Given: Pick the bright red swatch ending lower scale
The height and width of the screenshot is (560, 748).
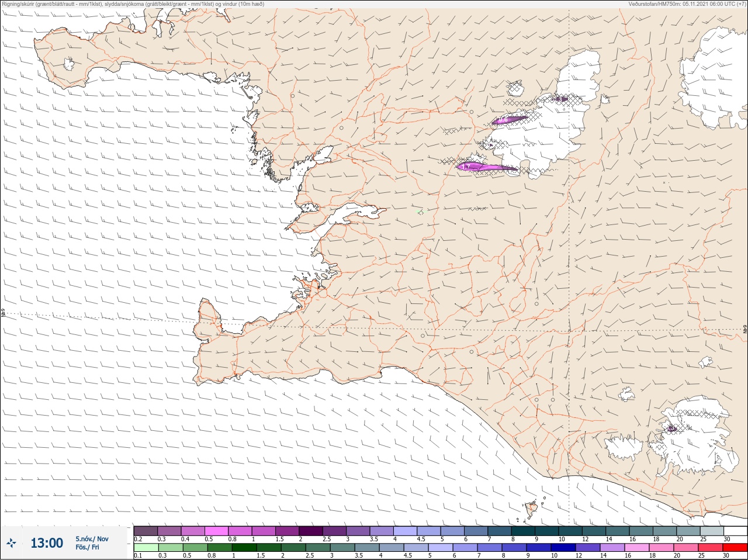Looking at the screenshot, I should [735, 548].
